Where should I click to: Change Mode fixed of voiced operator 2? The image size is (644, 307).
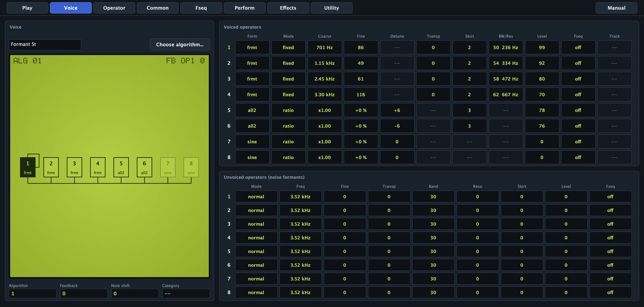288,63
